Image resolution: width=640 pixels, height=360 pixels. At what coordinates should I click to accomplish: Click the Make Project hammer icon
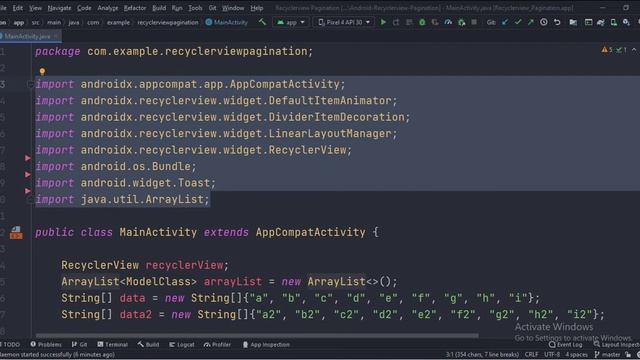(262, 22)
